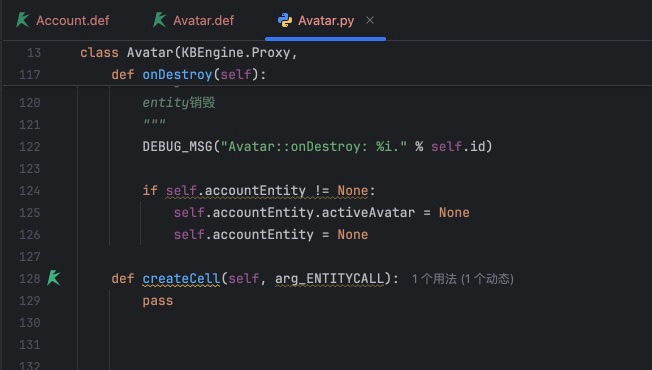Screen dimensions: 652x370
Task: Click the onDestroy name in sticky header
Action: [x=177, y=75]
